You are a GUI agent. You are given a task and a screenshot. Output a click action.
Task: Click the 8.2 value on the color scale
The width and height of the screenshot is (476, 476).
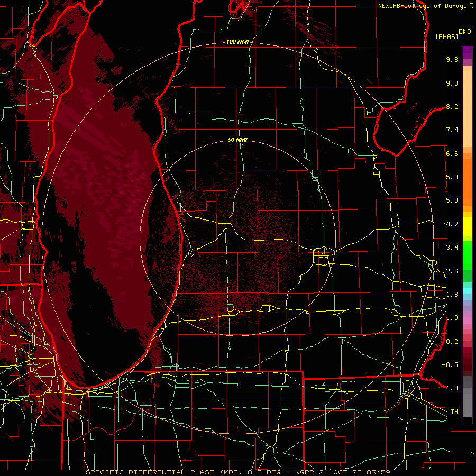point(452,106)
